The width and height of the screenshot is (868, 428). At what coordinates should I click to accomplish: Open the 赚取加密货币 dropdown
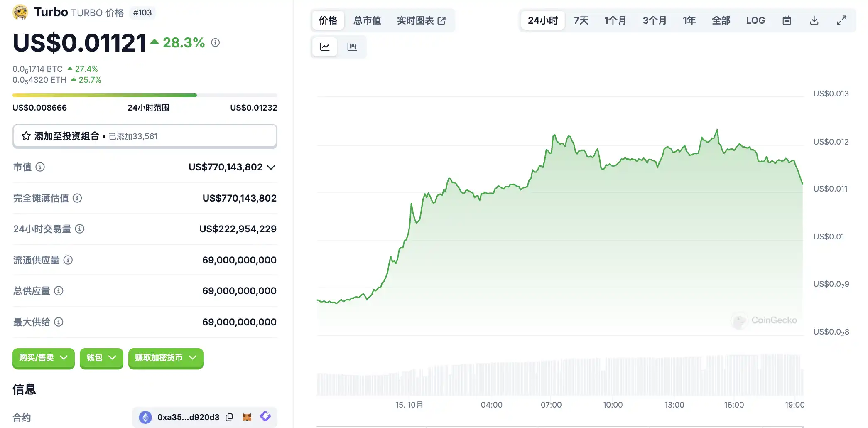166,358
